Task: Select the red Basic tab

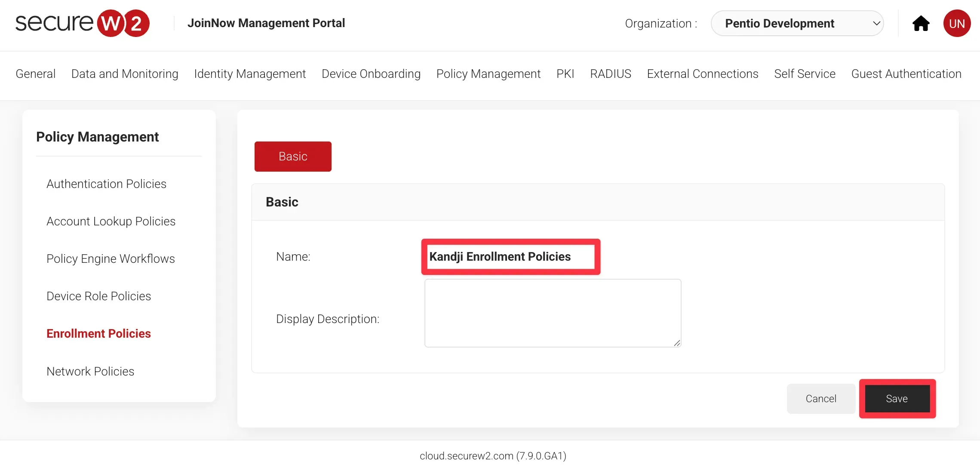Action: (x=292, y=157)
